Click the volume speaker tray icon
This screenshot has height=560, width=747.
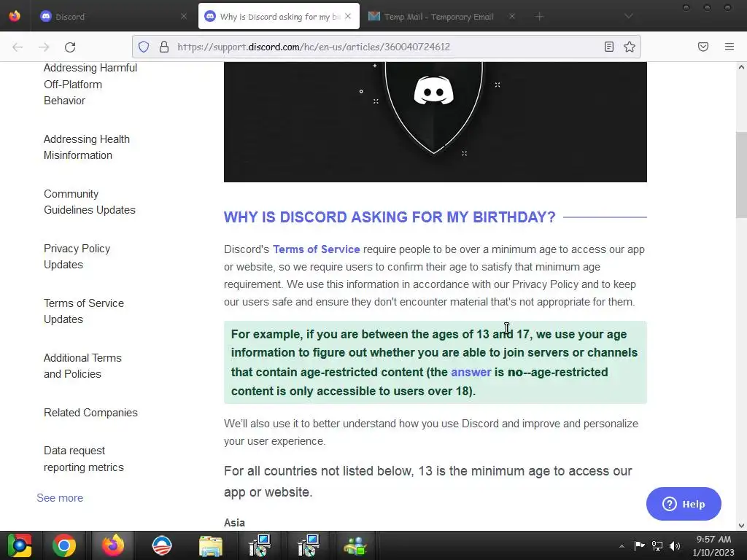(675, 545)
